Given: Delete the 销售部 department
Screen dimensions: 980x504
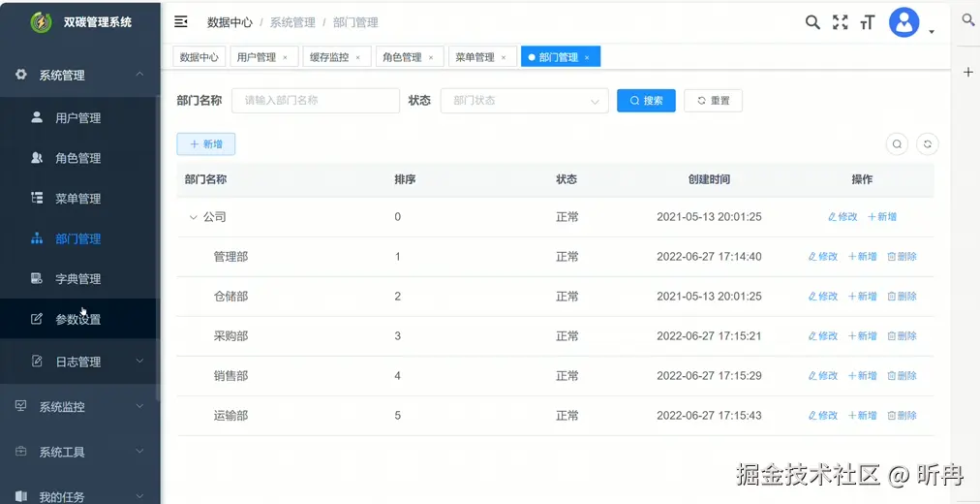Looking at the screenshot, I should [902, 376].
